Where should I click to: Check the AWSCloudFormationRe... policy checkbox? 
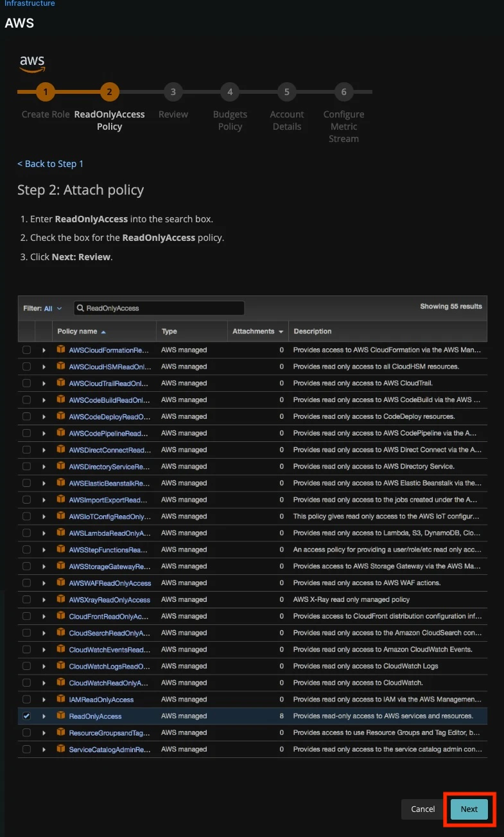coord(26,350)
